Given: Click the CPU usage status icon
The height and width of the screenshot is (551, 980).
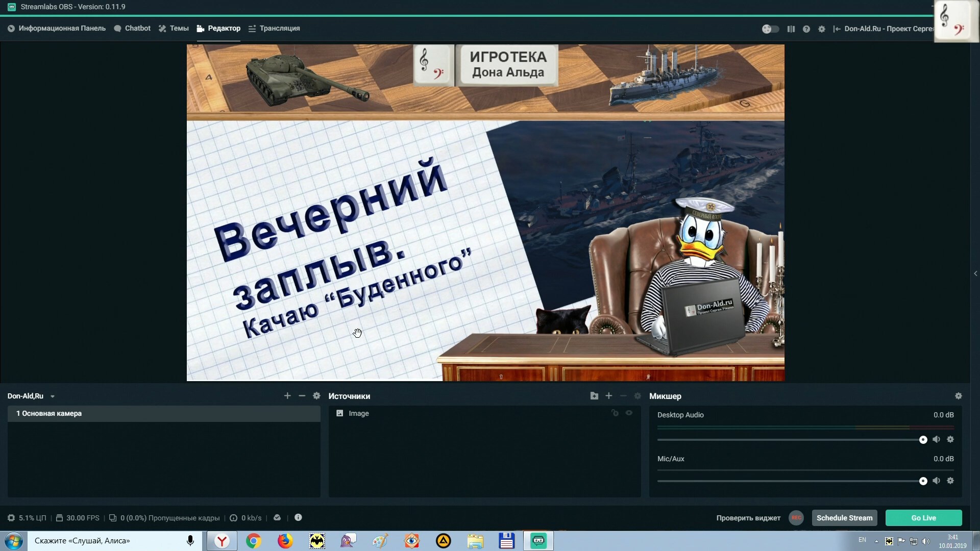Looking at the screenshot, I should pyautogui.click(x=11, y=518).
